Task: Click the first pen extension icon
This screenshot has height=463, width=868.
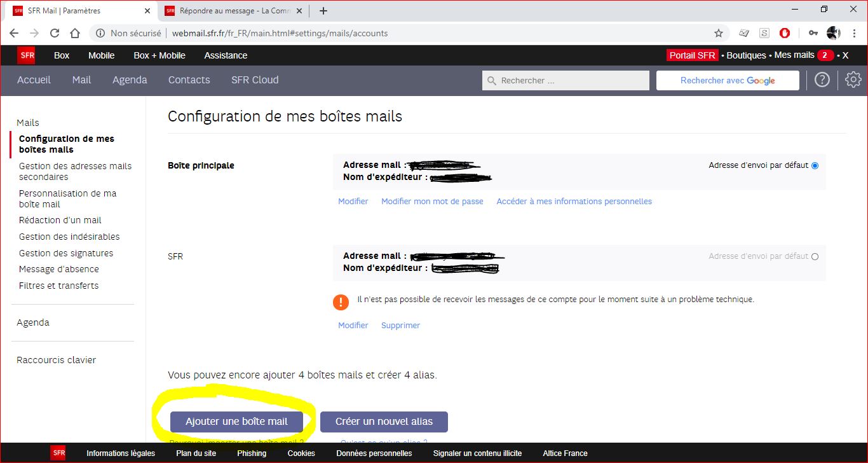Action: point(743,33)
